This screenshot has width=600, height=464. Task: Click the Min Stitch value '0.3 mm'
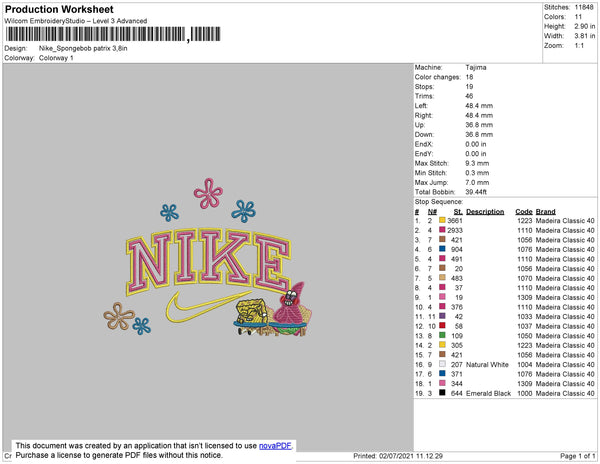[476, 173]
